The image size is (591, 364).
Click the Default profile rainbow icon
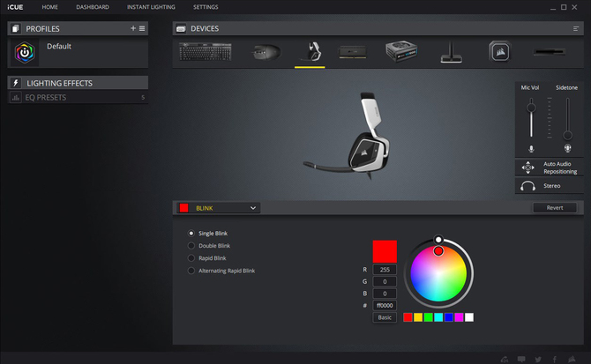click(25, 52)
